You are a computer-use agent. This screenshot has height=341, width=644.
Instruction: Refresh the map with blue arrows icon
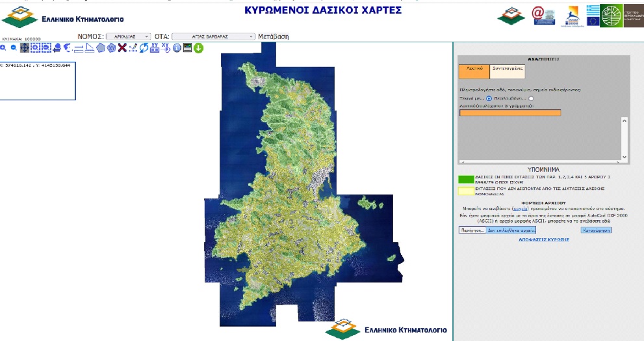tap(144, 48)
